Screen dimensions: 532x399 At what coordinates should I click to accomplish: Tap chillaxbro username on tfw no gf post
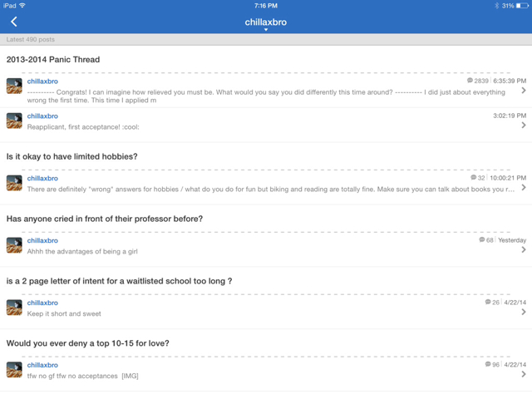pos(42,365)
